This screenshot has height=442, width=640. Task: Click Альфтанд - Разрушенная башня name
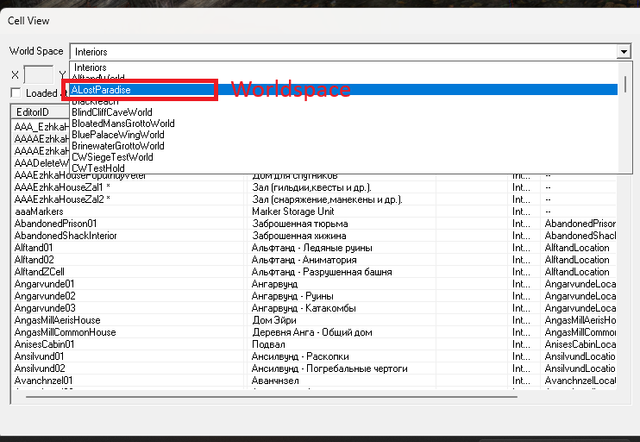tap(322, 272)
